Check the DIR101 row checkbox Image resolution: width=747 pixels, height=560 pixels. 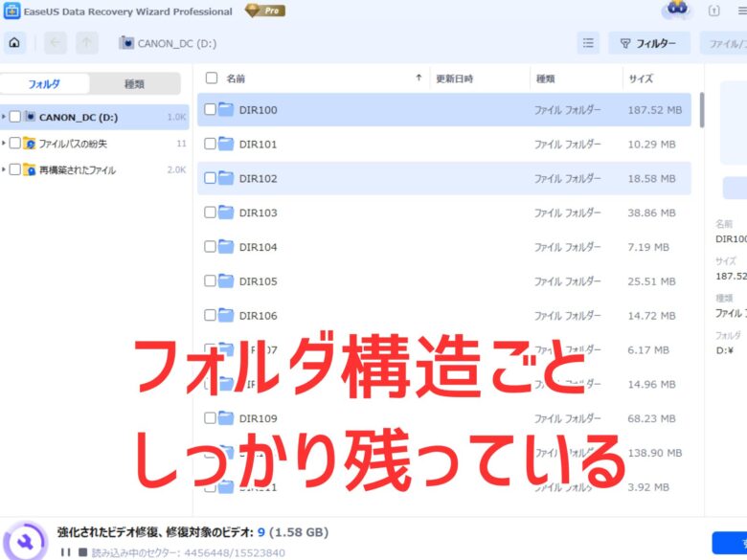pos(210,144)
